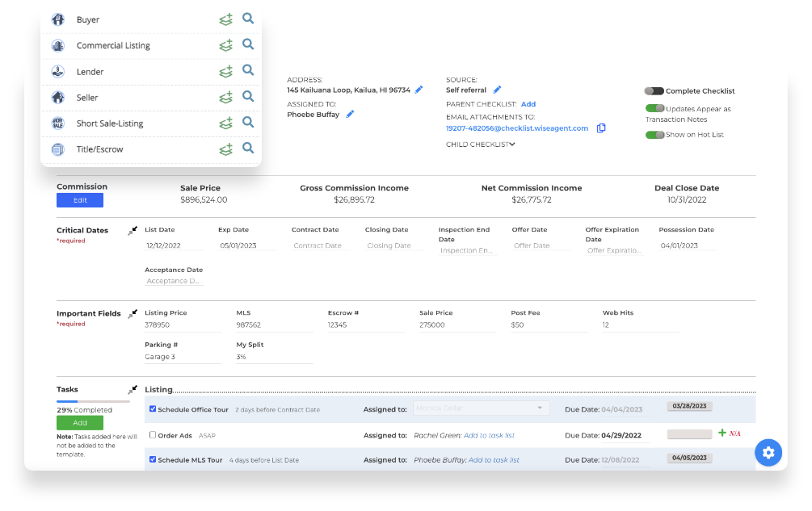The image size is (812, 511).
Task: Disable Show on Hot List toggle
Action: point(654,135)
